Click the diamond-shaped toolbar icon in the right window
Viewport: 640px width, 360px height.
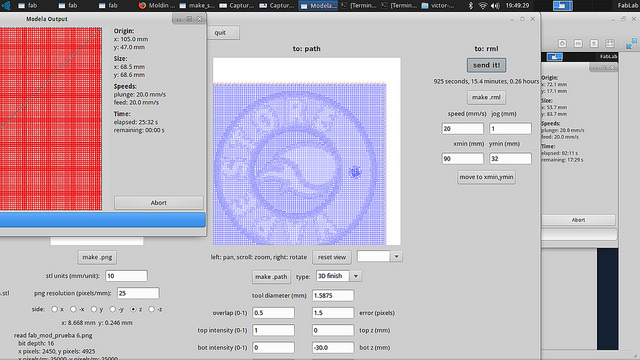(562, 43)
